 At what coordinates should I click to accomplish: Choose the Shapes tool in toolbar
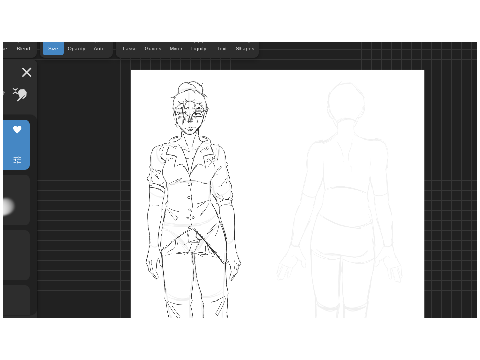[245, 49]
